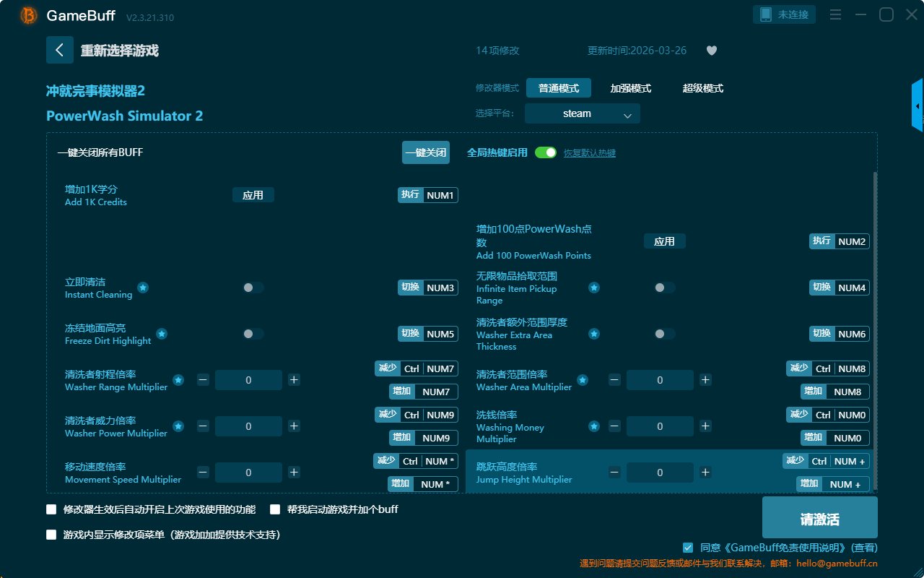The width and height of the screenshot is (924, 578).
Task: Click star icon beside Washer Area Multiplier
Action: point(582,380)
